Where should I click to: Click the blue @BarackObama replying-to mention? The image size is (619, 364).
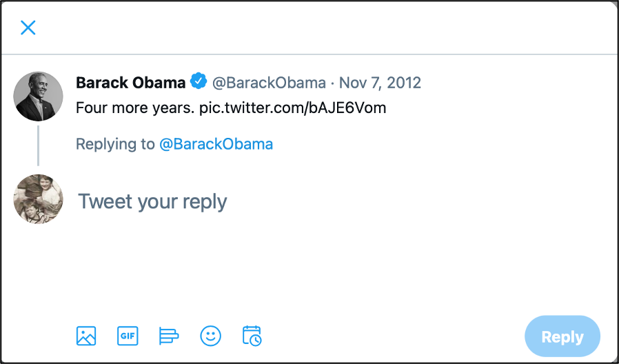(216, 144)
